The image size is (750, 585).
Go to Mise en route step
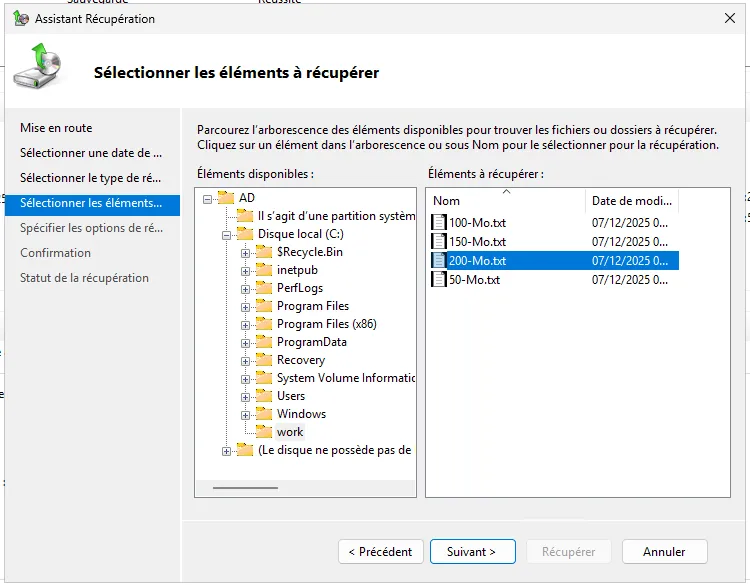(56, 128)
